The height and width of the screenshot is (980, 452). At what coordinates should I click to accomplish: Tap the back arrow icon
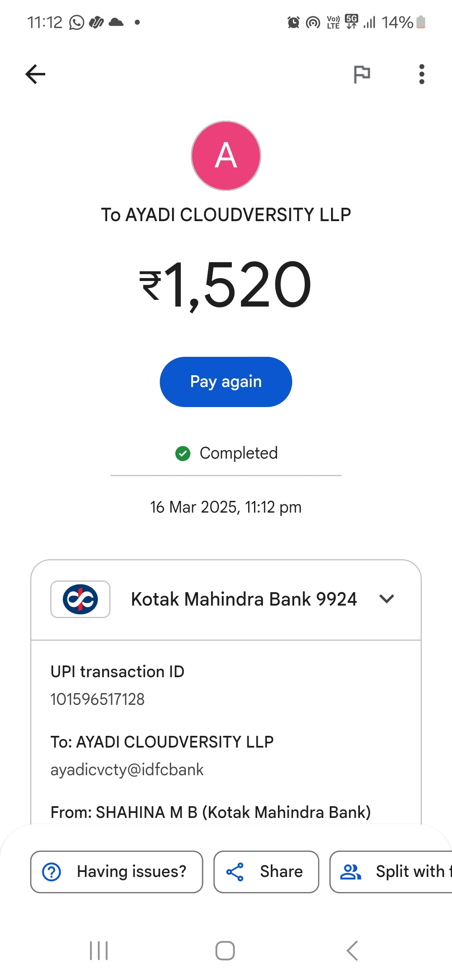click(36, 74)
